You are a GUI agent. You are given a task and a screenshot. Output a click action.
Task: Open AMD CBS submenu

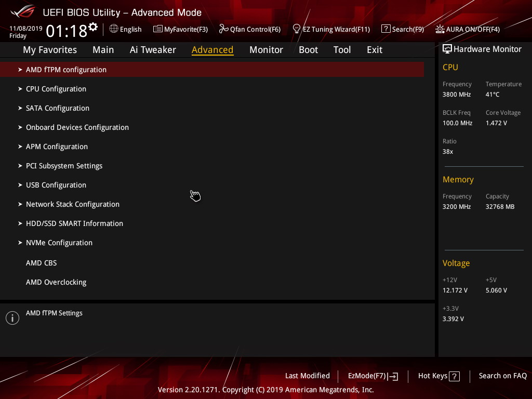42,263
